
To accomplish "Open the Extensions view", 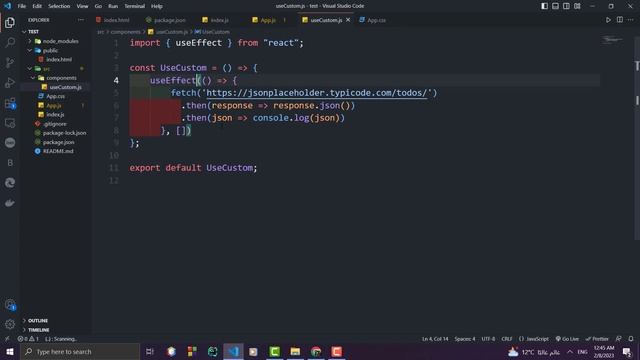I will tap(10, 103).
